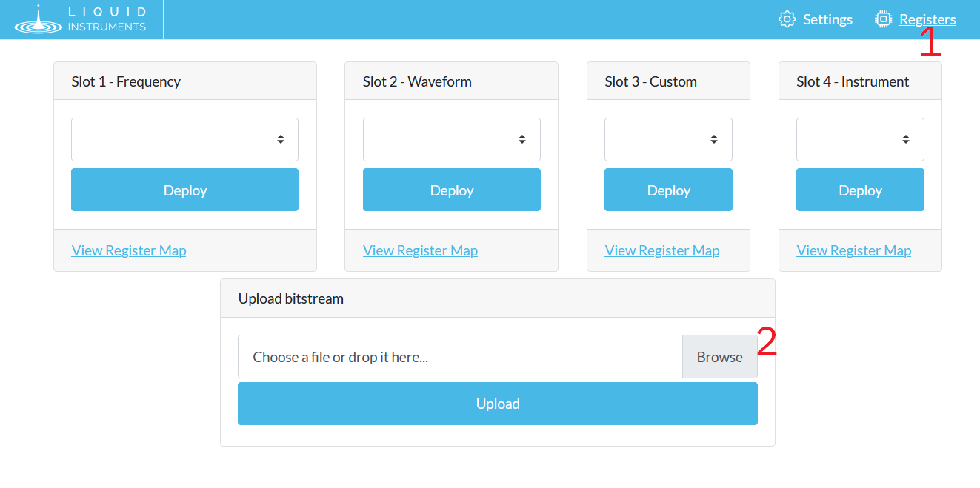Deploy the Slot 2 Waveform bitstream
Screen dimensions: 980x488
pyautogui.click(x=451, y=190)
